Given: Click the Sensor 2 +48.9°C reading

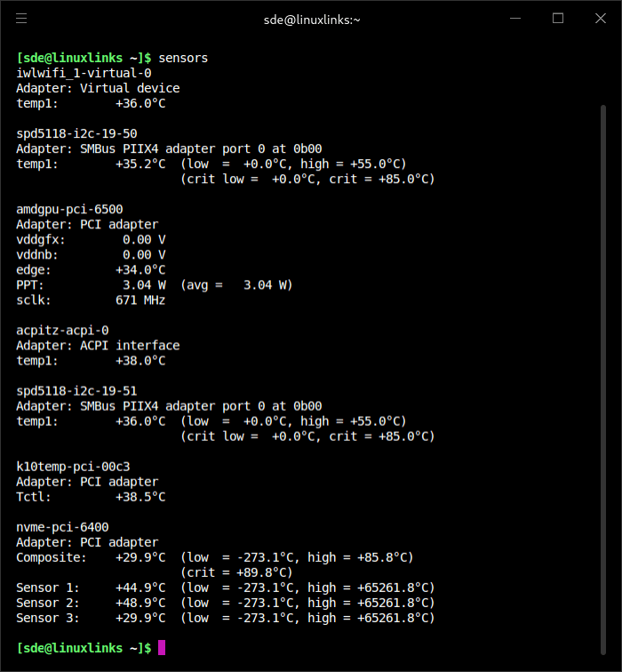Looking at the screenshot, I should (x=140, y=603).
